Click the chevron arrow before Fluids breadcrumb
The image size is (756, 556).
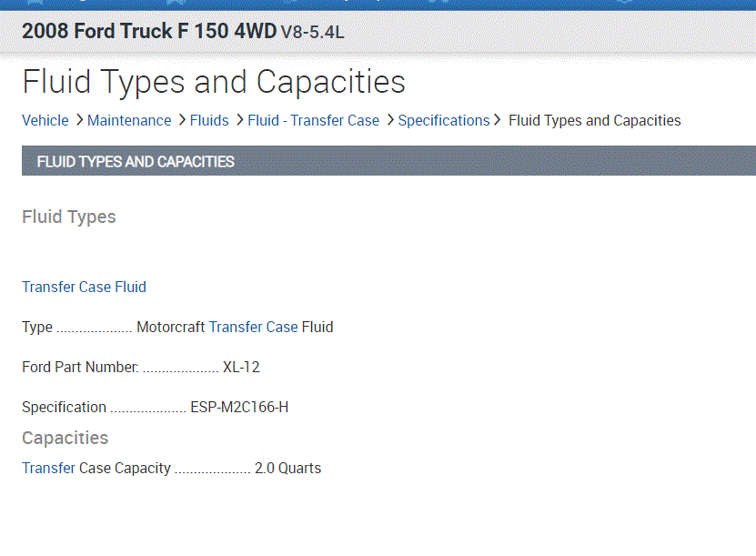point(182,120)
